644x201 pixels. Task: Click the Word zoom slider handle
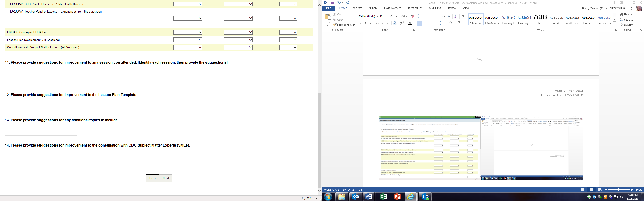point(619,190)
